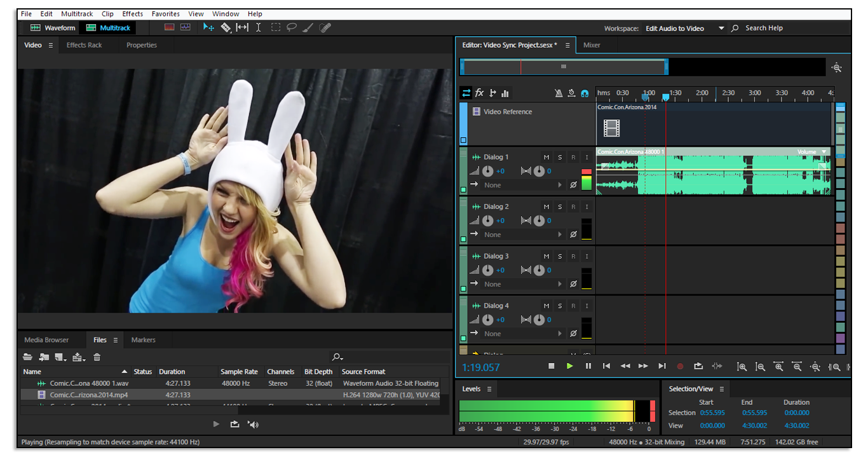Adjust the Dialog 1 volume knob
Screen dimensions: 868x457
pos(487,171)
